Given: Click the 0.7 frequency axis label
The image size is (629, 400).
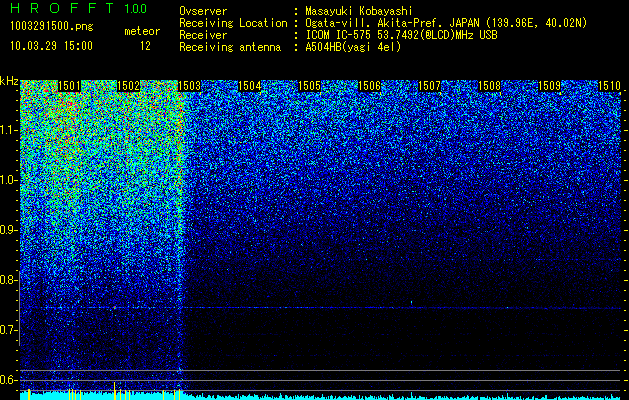Looking at the screenshot, I should click(x=8, y=330).
